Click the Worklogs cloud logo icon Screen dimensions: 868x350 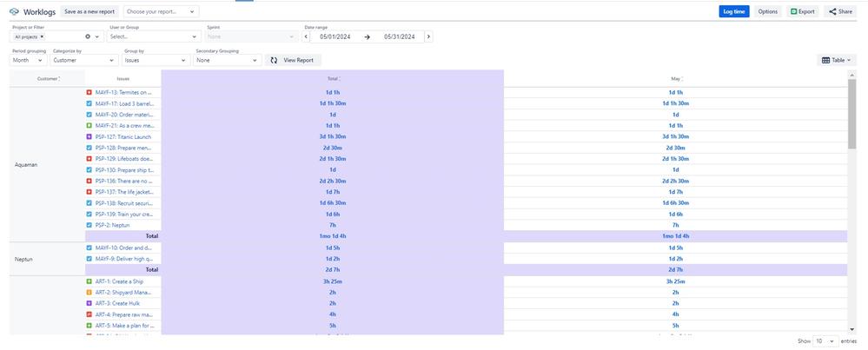15,11
